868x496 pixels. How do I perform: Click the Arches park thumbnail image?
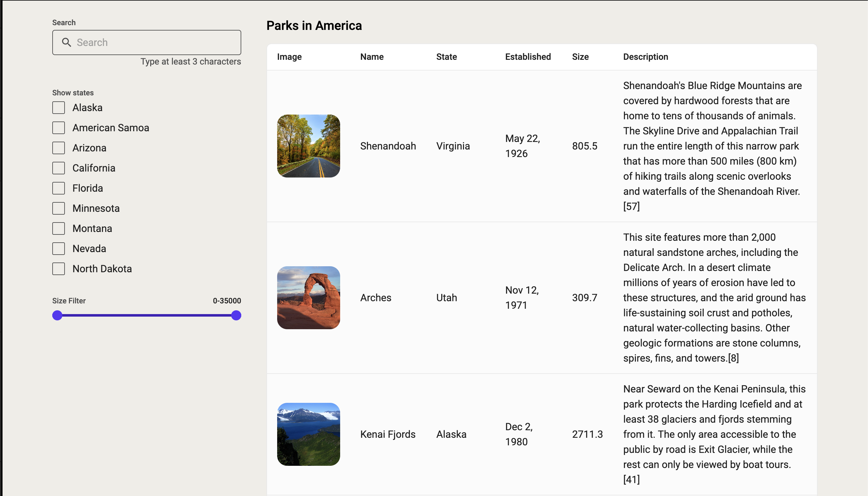308,297
